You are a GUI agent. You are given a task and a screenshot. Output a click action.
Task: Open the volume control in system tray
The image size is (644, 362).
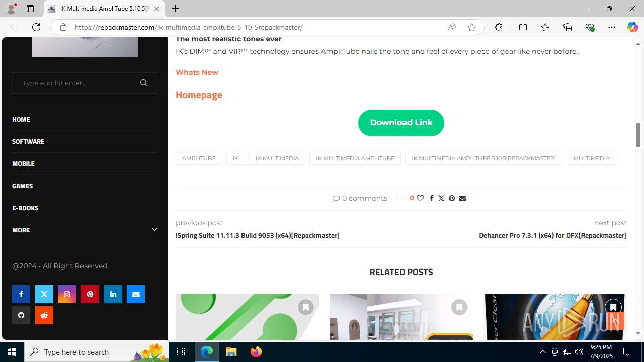click(579, 352)
